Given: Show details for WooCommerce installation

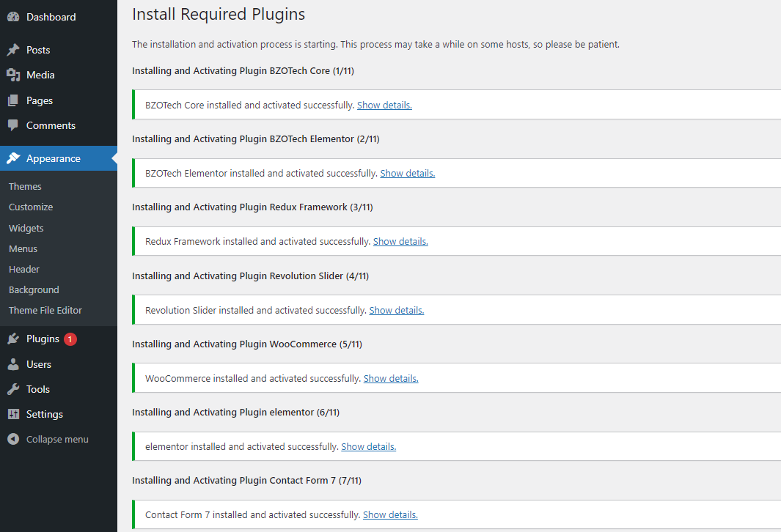Looking at the screenshot, I should (391, 378).
